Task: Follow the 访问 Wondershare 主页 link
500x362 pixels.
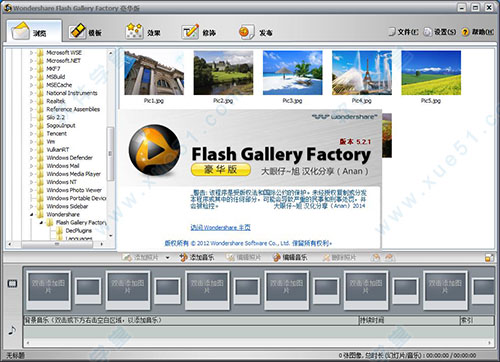Action: 220,228
